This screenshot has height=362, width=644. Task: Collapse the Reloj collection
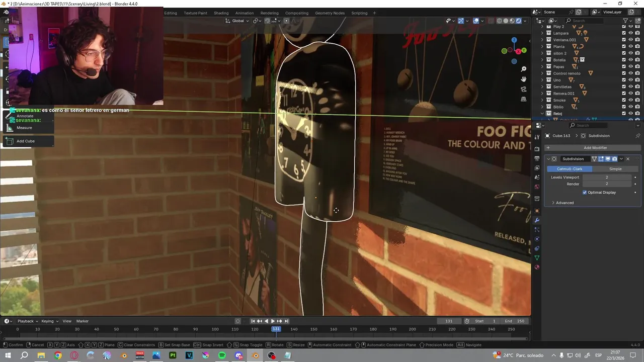542,114
